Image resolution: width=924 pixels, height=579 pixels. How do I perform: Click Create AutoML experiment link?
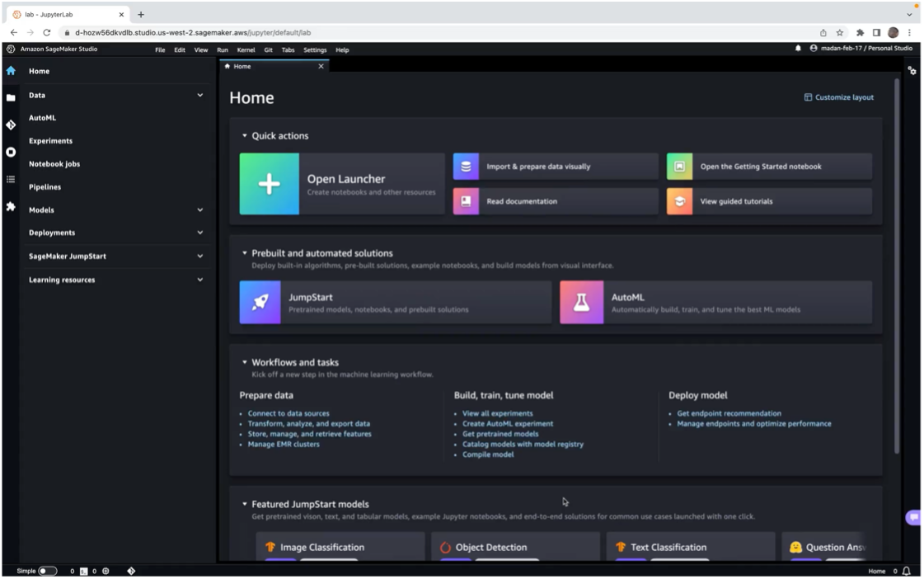pyautogui.click(x=508, y=423)
